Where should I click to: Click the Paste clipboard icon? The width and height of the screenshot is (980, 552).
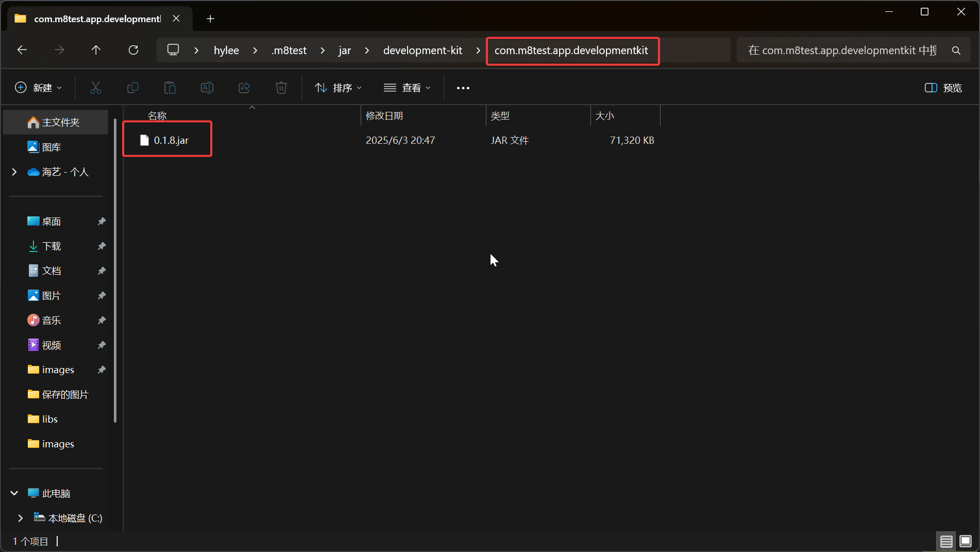coord(170,88)
